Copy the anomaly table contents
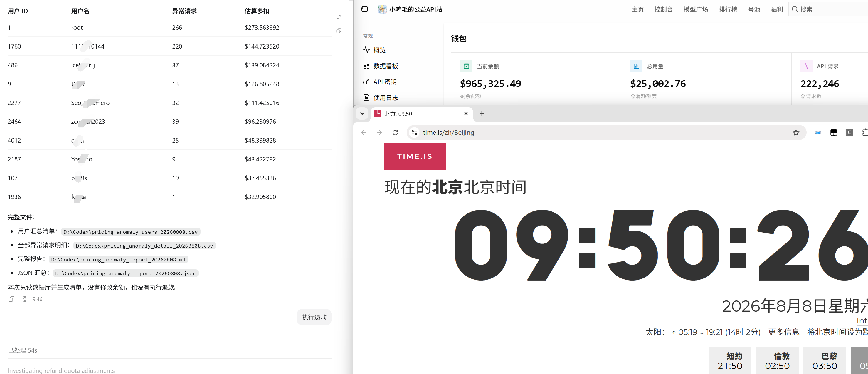This screenshot has height=374, width=868. click(339, 31)
